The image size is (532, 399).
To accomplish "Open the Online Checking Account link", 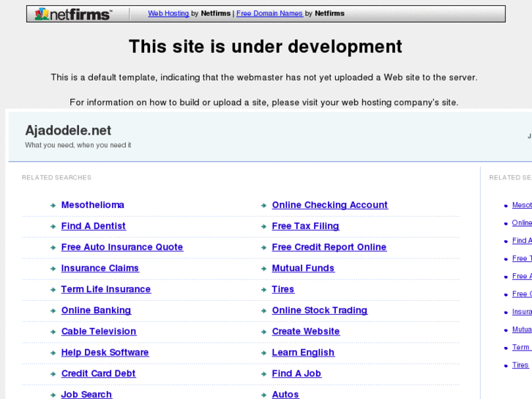I will (330, 205).
